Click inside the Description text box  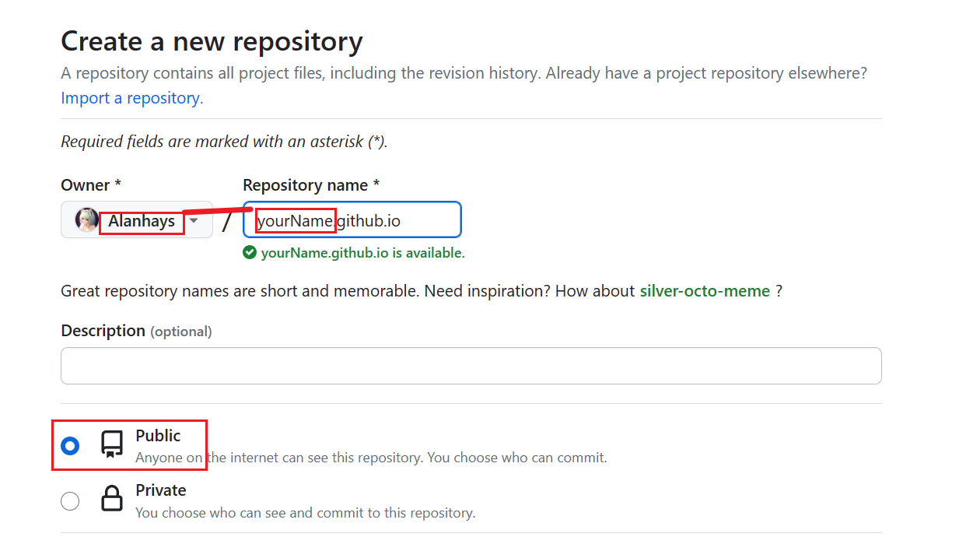(471, 366)
